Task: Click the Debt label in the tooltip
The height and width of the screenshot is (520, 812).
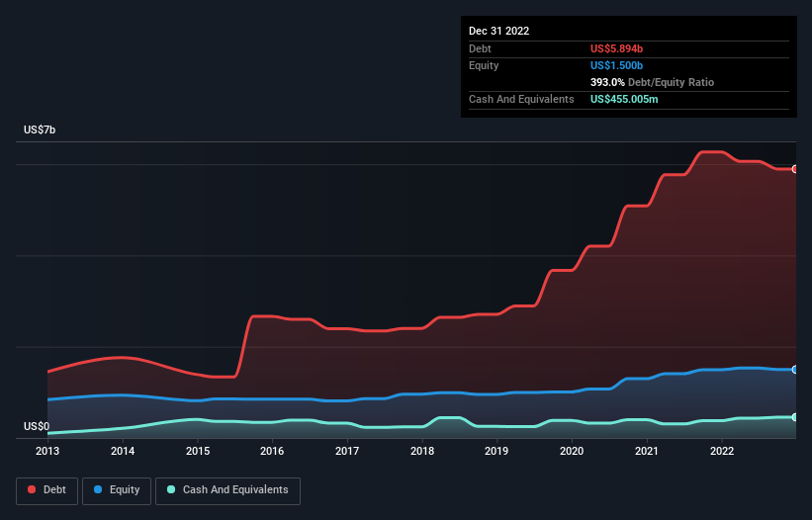Action: (480, 48)
